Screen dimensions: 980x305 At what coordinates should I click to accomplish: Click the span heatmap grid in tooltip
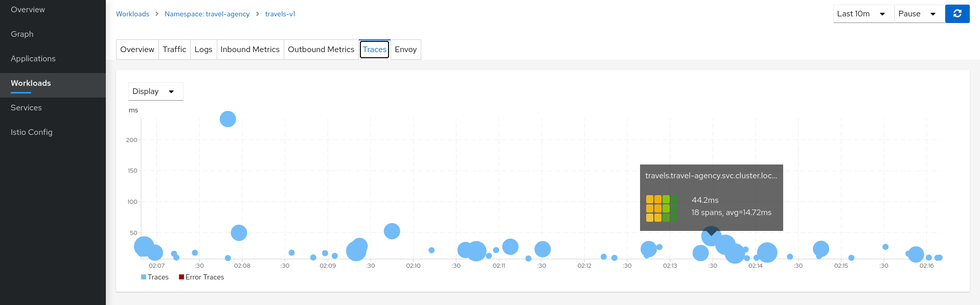662,208
